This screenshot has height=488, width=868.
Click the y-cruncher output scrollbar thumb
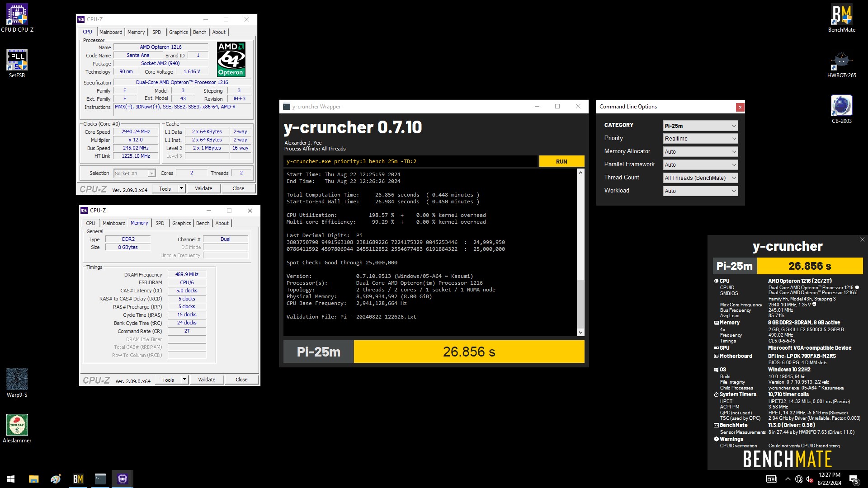[x=580, y=304]
